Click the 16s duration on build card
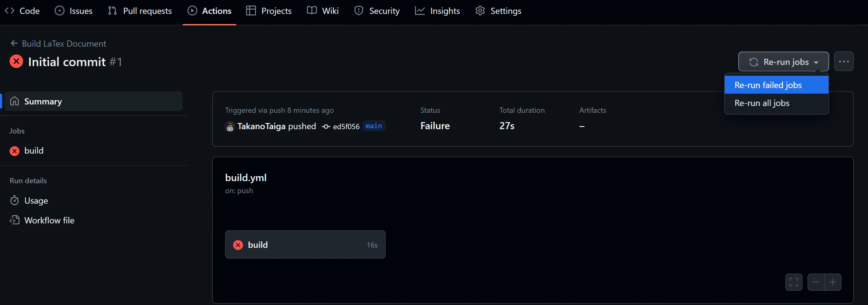868x305 pixels. click(x=372, y=245)
